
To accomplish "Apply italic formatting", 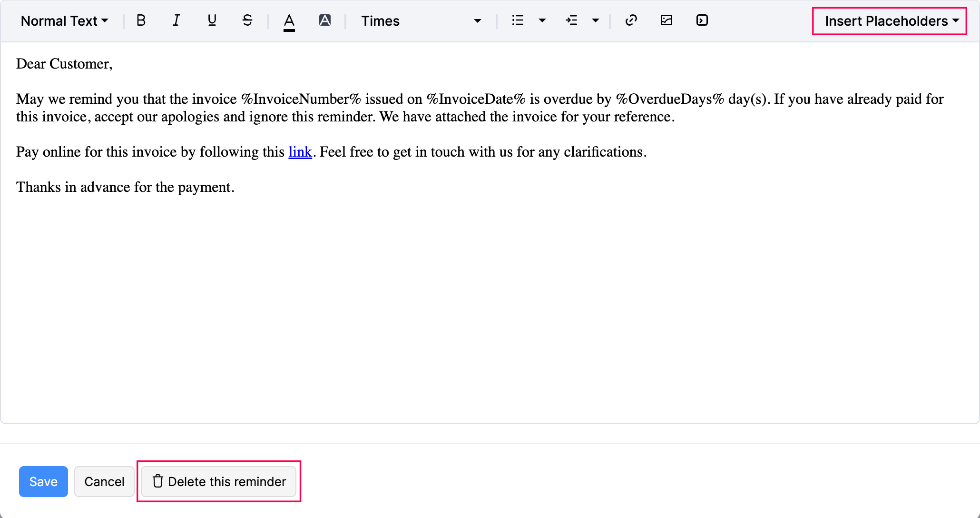I will pyautogui.click(x=176, y=20).
